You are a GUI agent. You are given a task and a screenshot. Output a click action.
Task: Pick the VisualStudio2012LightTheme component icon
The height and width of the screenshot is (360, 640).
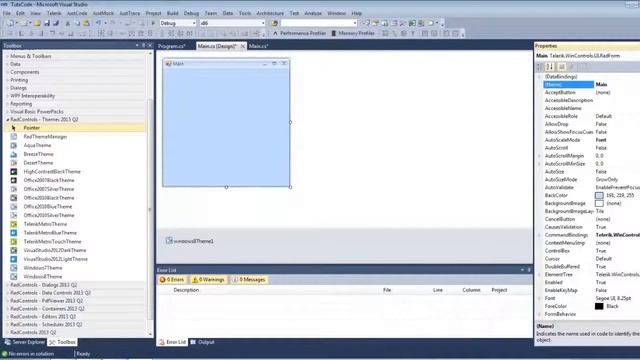click(14, 259)
